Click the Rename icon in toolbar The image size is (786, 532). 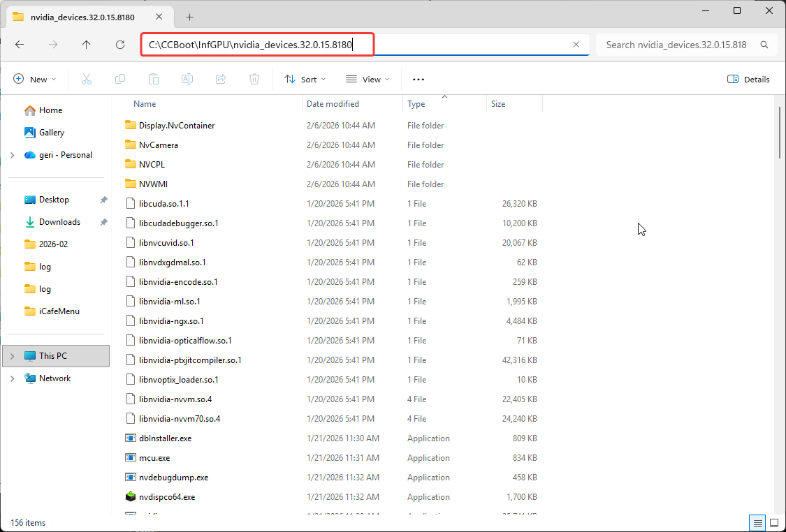tap(187, 80)
